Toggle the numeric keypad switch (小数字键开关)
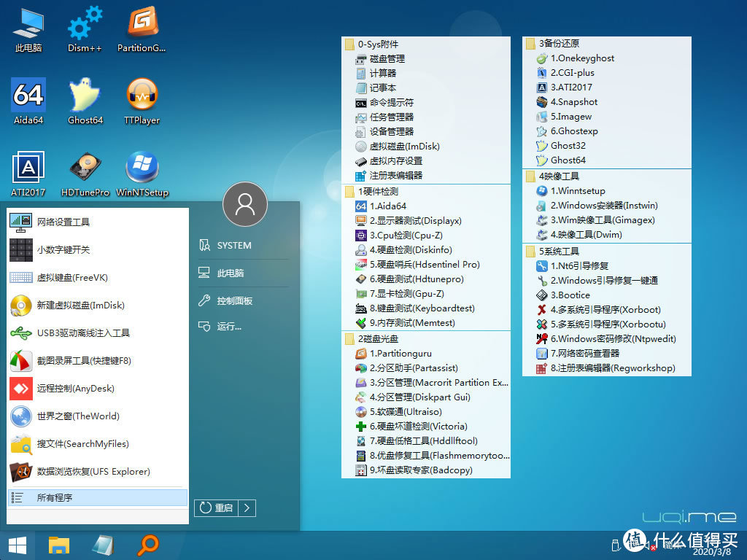 [x=63, y=250]
